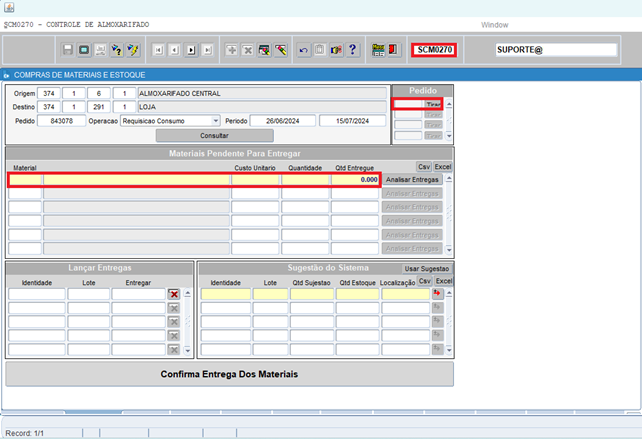This screenshot has width=642, height=439.
Task: Click the Execute Query lightning bolt icon
Action: pyautogui.click(x=133, y=50)
